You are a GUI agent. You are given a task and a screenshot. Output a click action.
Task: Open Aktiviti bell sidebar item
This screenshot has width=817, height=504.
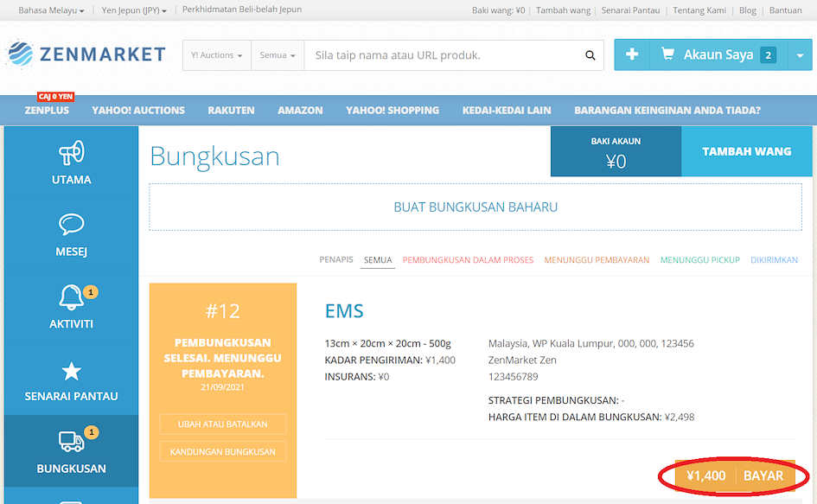[72, 307]
